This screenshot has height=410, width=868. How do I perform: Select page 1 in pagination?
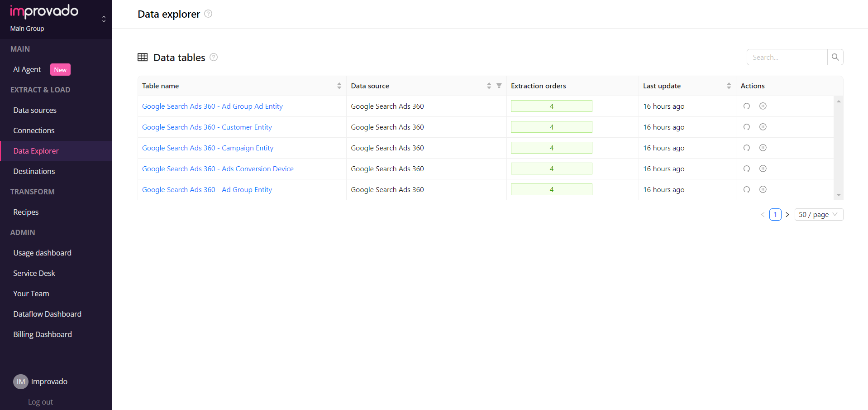point(775,215)
